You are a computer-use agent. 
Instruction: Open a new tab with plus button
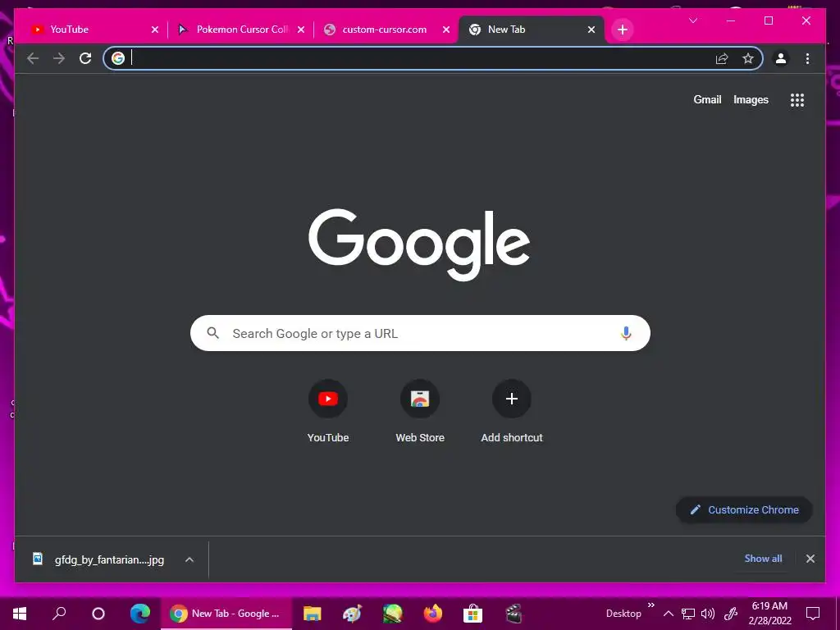pyautogui.click(x=622, y=30)
